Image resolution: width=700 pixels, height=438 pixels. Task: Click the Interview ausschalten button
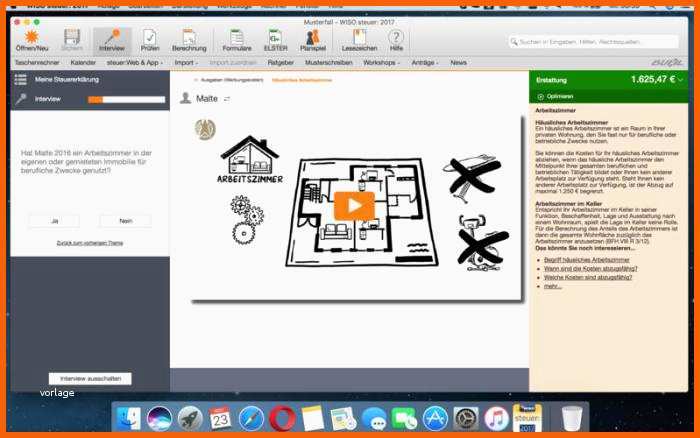pos(90,379)
